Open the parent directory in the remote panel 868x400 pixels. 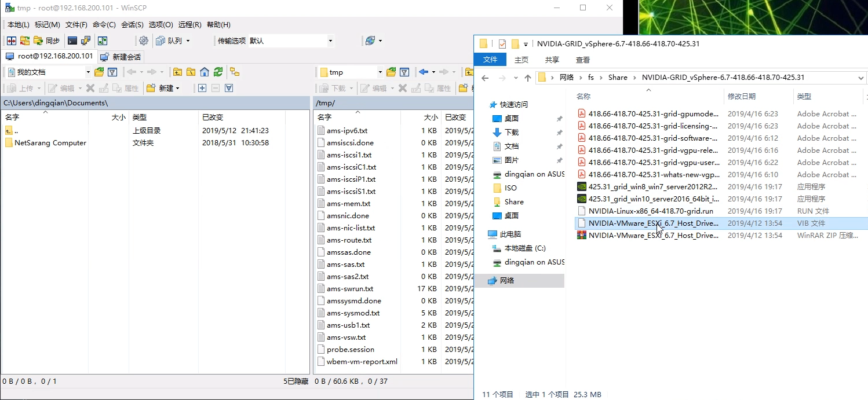click(469, 72)
